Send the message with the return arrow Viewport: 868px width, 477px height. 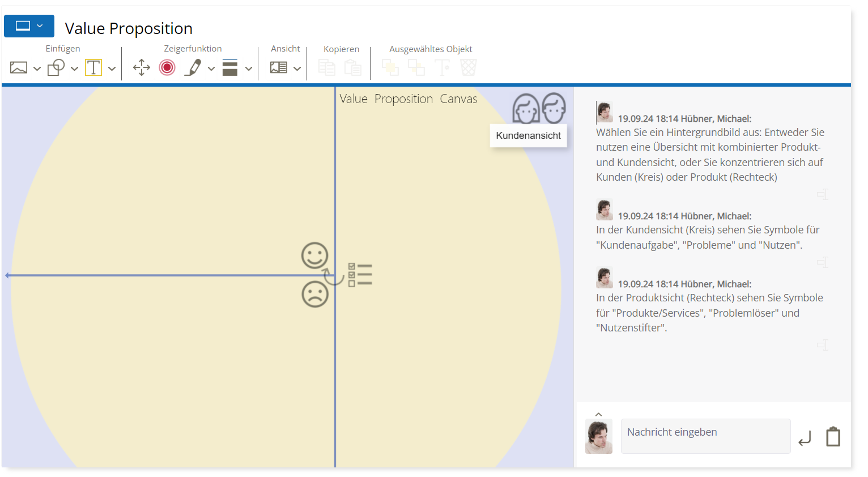click(x=805, y=438)
